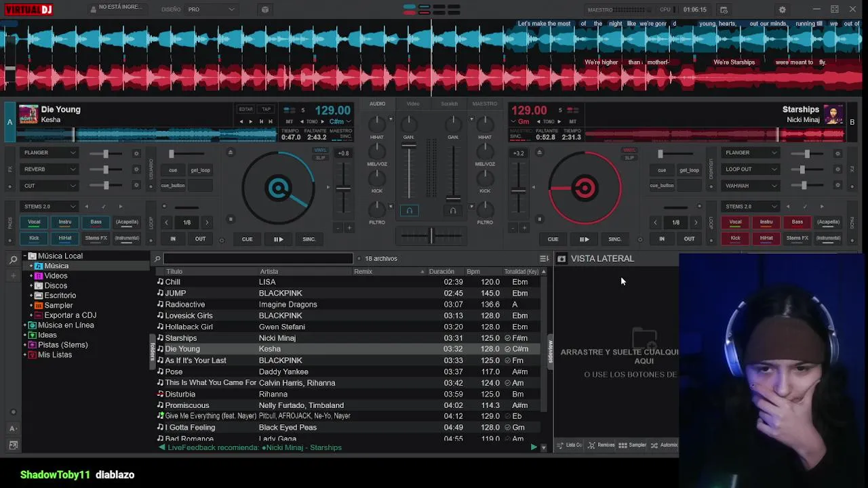The height and width of the screenshot is (488, 868).
Task: Open the C#m key dropdown on deck A
Action: [x=340, y=121]
